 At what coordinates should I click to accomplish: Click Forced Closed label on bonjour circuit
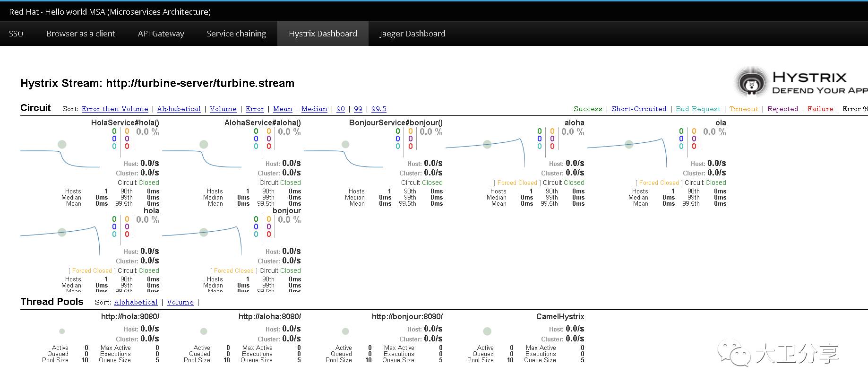pyautogui.click(x=233, y=270)
